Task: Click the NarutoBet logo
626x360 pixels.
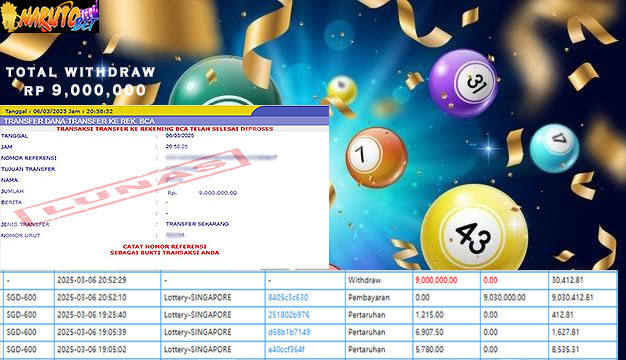Action: click(x=49, y=16)
